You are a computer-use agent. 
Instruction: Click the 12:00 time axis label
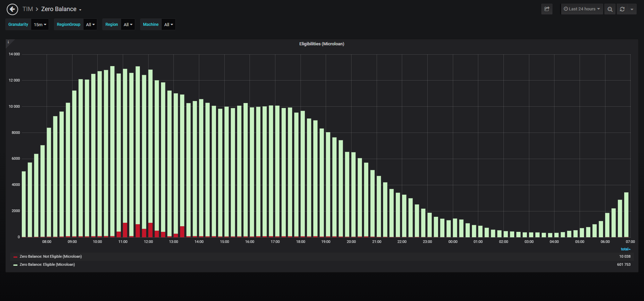(148, 242)
